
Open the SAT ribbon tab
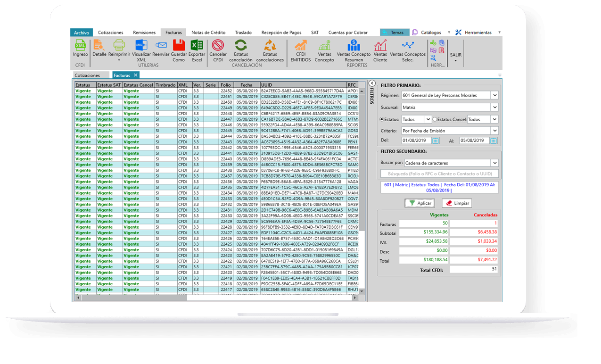coord(315,33)
